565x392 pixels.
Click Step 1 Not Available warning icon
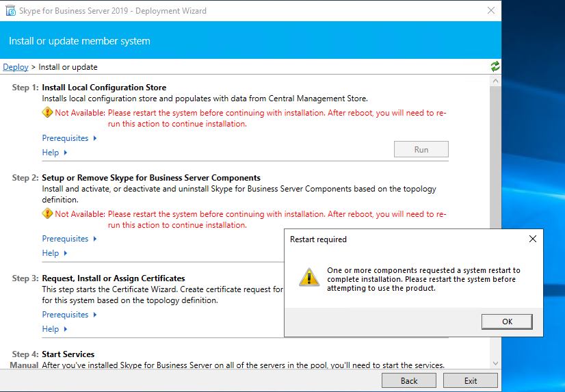pyautogui.click(x=47, y=113)
